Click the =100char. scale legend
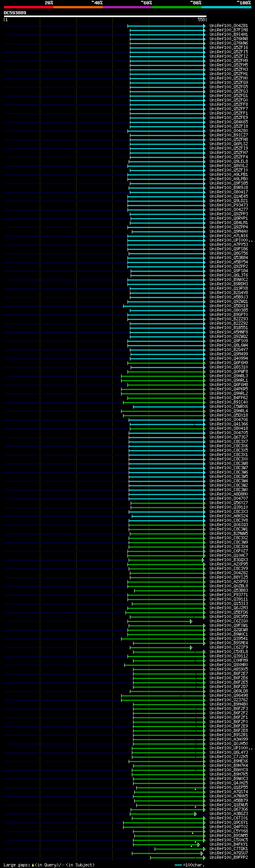 point(193,865)
